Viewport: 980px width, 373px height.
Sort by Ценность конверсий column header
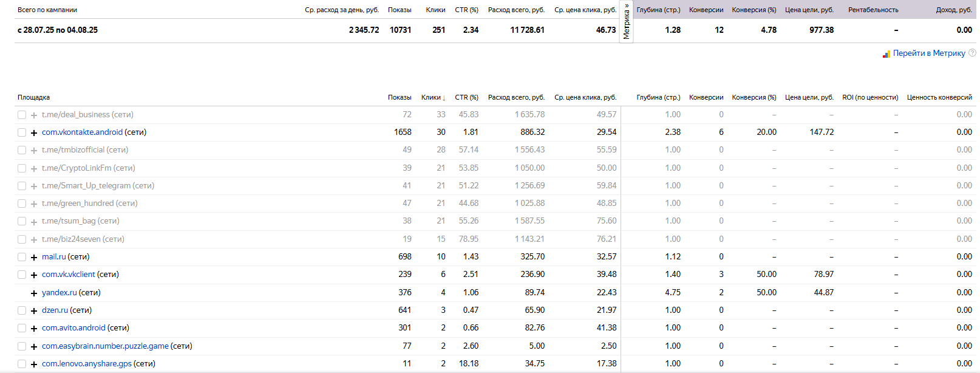tap(939, 97)
